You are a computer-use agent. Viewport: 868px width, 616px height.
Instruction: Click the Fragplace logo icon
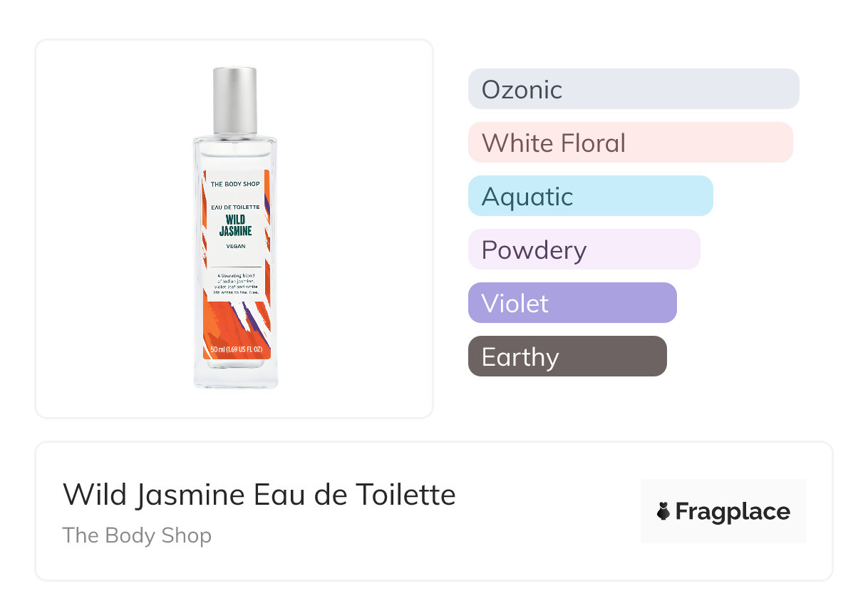click(x=663, y=511)
